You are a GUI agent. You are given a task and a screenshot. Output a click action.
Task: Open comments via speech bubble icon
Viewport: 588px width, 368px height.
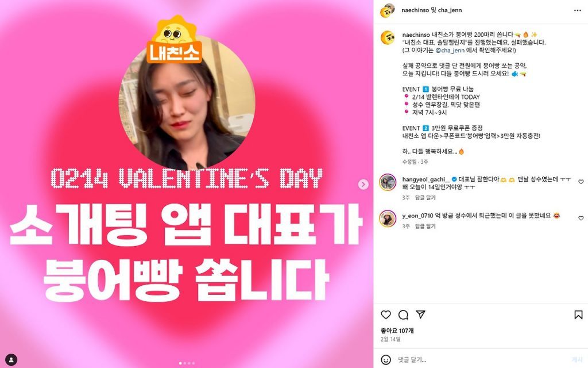tap(403, 315)
